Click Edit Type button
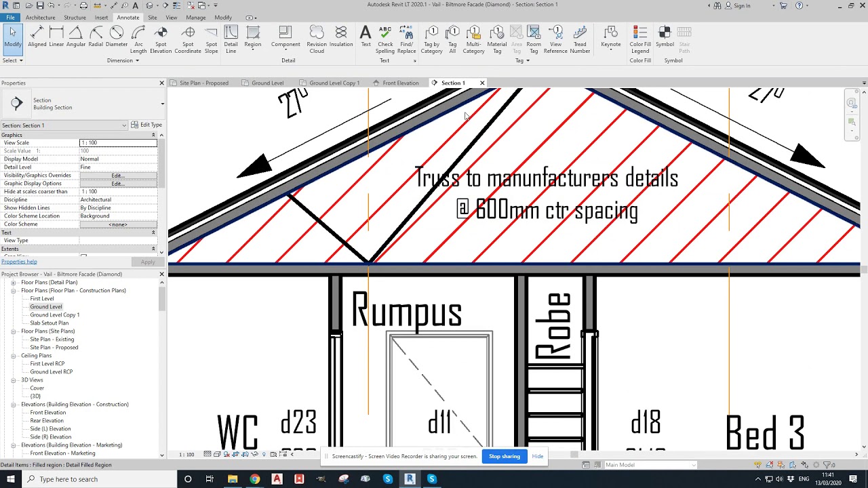 [x=146, y=125]
